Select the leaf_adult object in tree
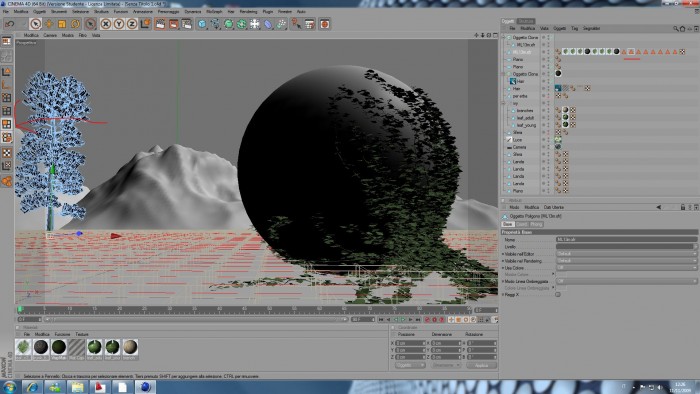 [x=525, y=118]
